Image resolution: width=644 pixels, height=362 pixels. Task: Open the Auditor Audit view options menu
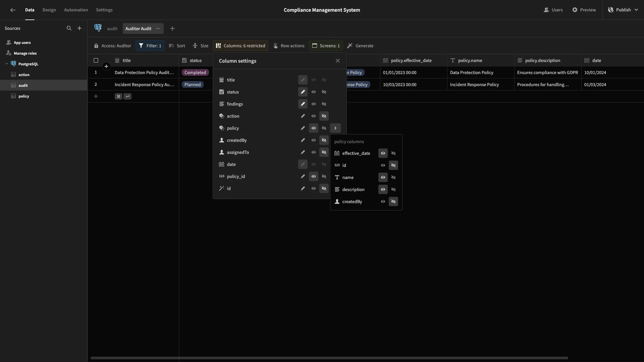click(x=158, y=28)
